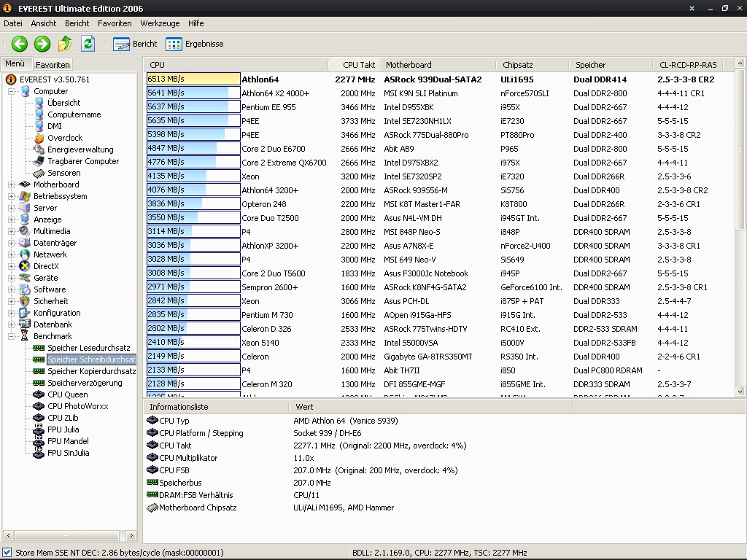Open the Werkzeuge menu
The height and width of the screenshot is (560, 747).
click(160, 23)
